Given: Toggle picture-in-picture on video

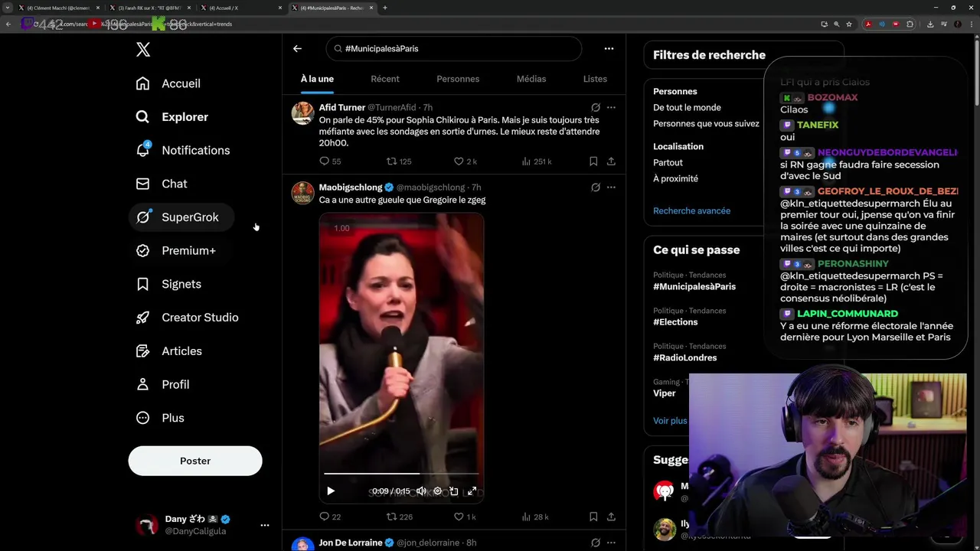Looking at the screenshot, I should [x=453, y=491].
